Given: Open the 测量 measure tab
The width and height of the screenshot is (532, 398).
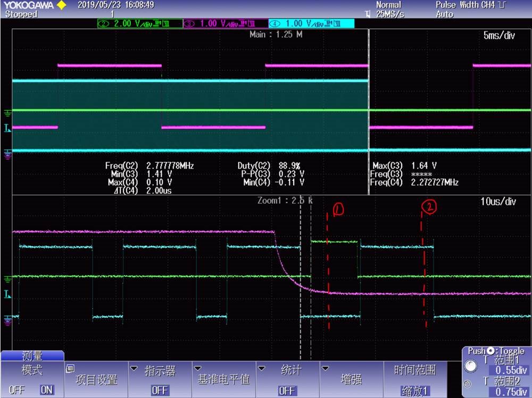Looking at the screenshot, I should 32,355.
